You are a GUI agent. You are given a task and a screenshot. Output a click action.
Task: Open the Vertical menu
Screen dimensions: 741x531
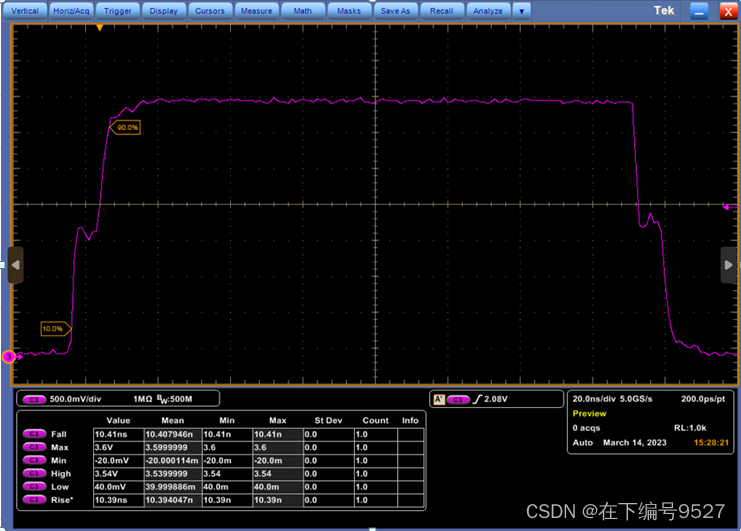25,11
